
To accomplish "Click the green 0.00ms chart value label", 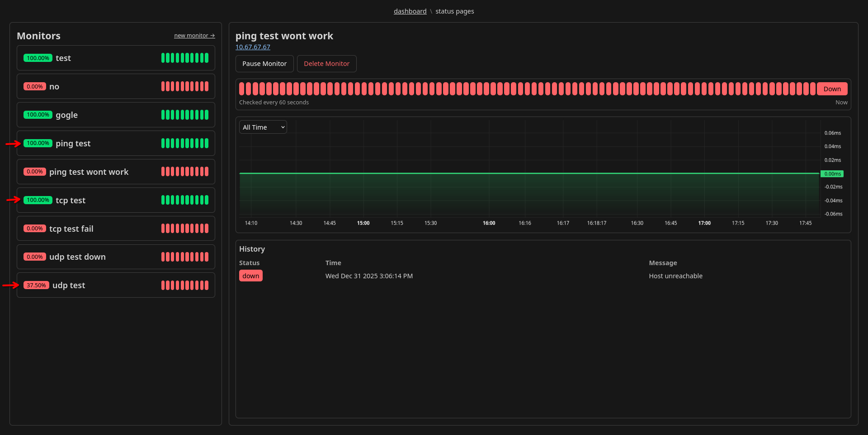I will [x=832, y=174].
